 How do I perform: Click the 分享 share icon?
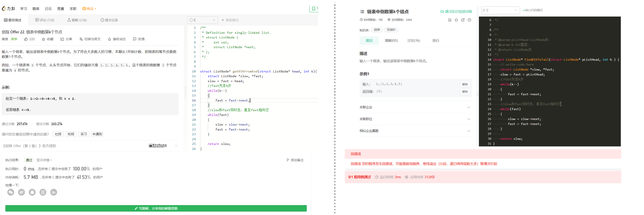click(x=62, y=39)
